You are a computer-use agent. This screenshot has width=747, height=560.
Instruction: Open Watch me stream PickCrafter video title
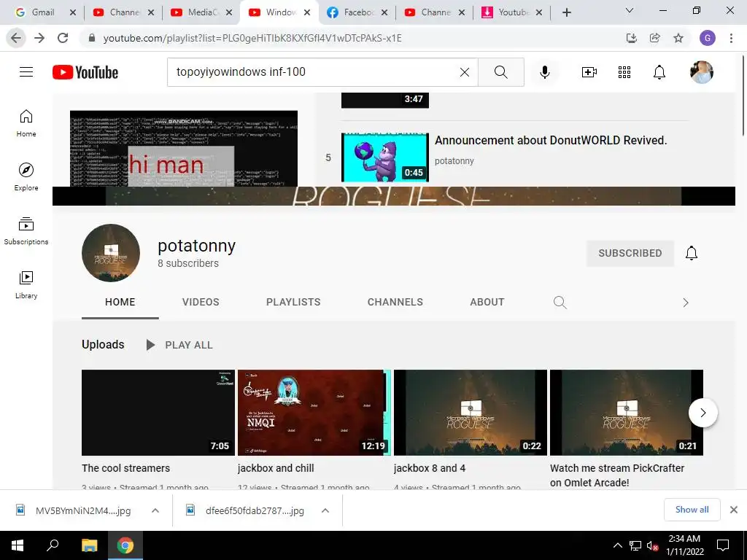(617, 475)
